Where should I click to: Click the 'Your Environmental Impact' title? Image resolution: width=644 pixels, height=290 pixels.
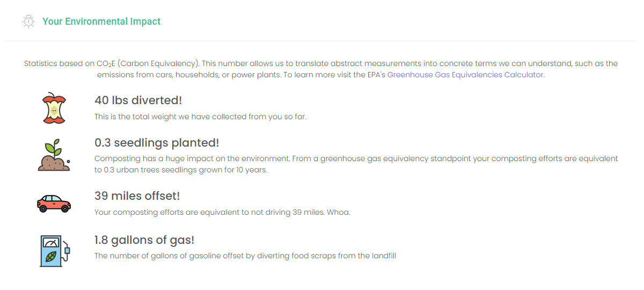click(101, 21)
